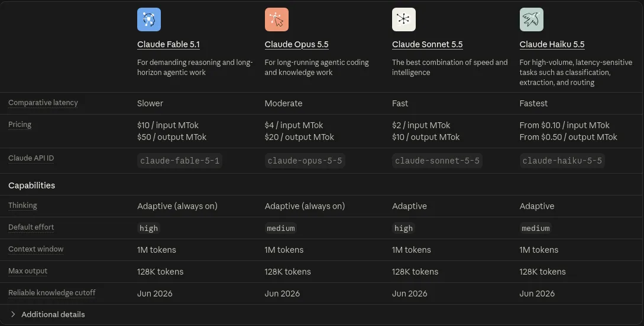Expand the Additional details section

[47, 315]
